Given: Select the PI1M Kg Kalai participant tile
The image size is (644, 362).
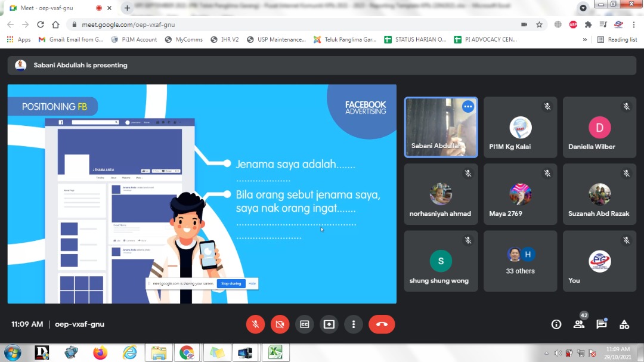Looking at the screenshot, I should tap(520, 127).
